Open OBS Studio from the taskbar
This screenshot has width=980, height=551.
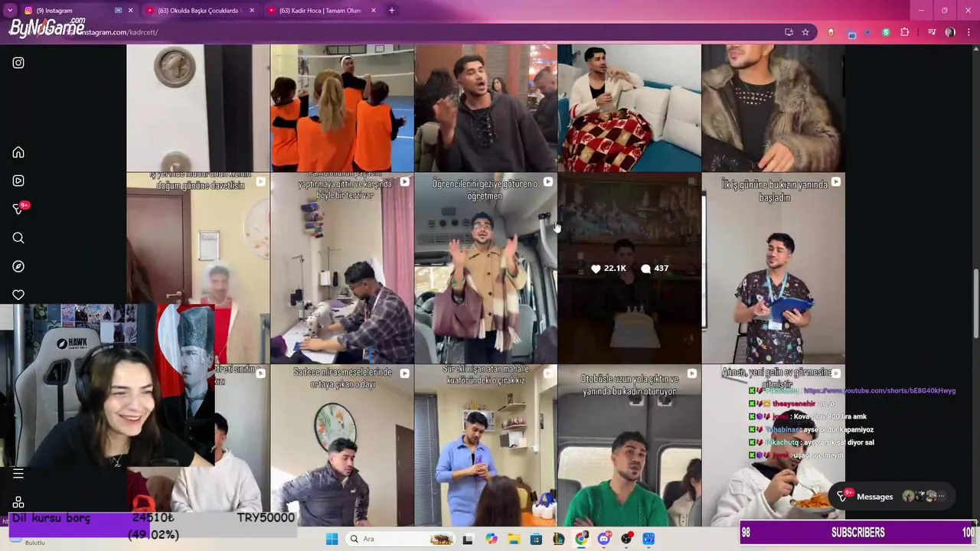click(x=626, y=539)
